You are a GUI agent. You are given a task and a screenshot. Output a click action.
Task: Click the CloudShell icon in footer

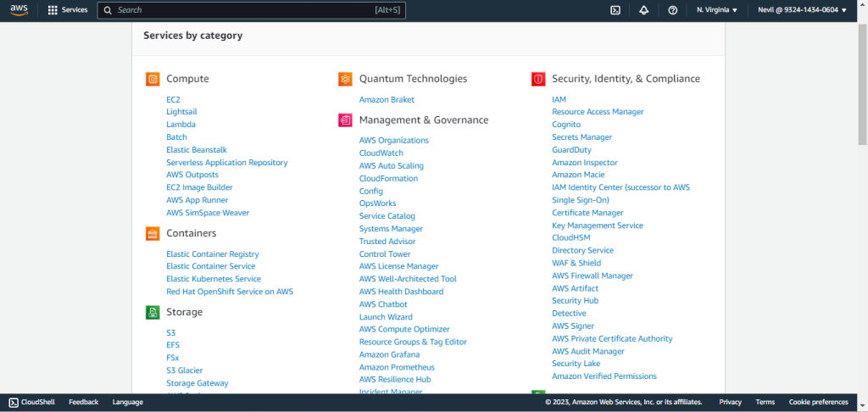click(x=14, y=402)
